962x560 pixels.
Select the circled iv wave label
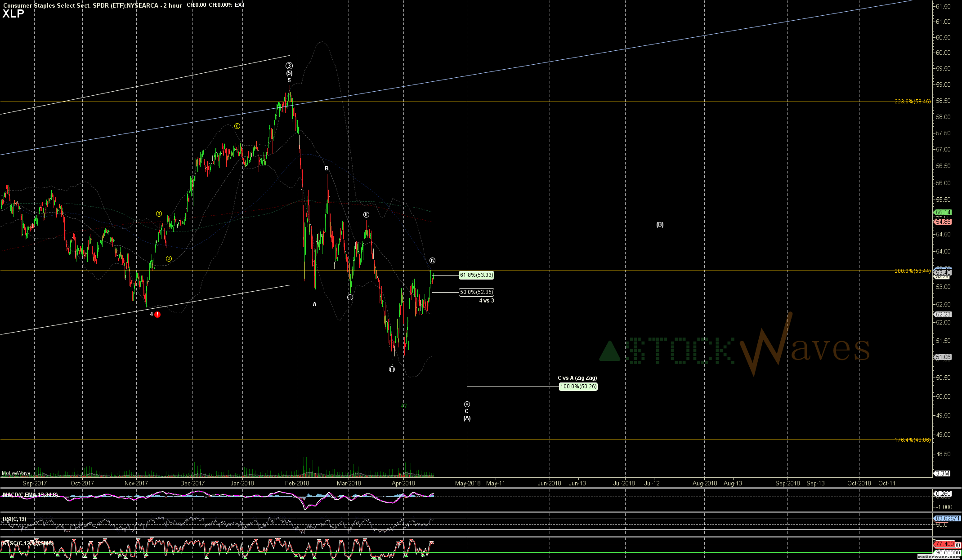click(432, 261)
